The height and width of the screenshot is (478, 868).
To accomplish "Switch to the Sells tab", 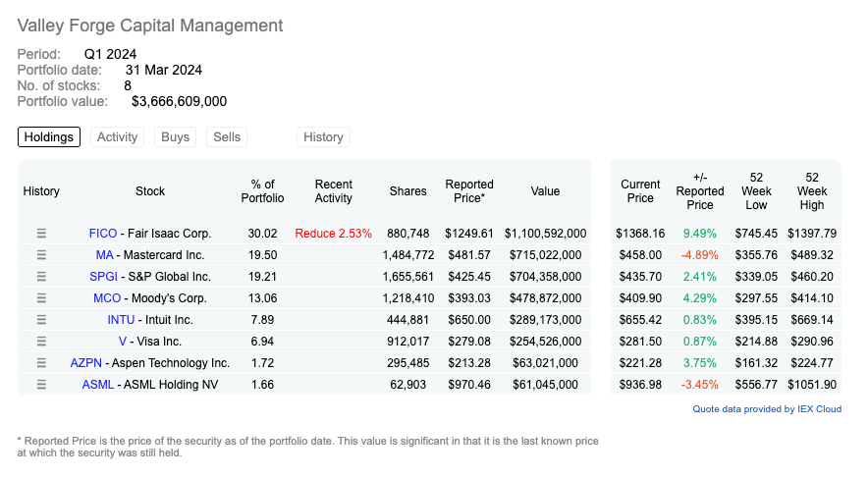I will coord(227,137).
